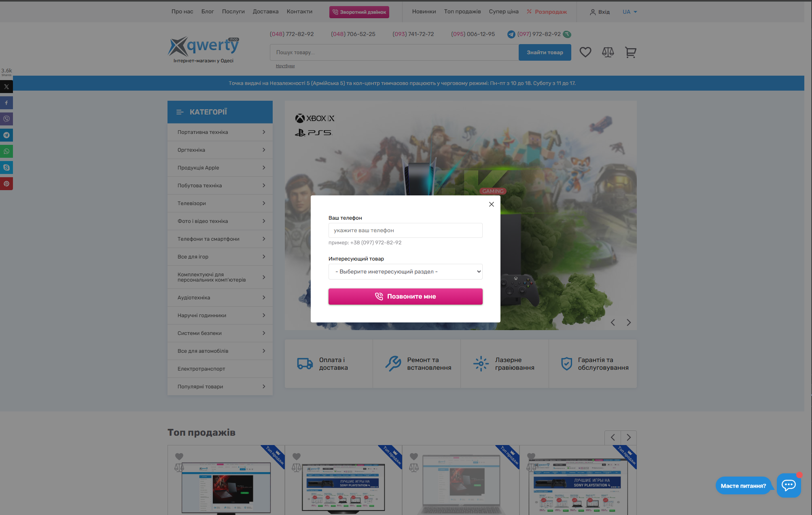Go to Розпродаж in top menu
812x515 pixels.
(x=550, y=12)
